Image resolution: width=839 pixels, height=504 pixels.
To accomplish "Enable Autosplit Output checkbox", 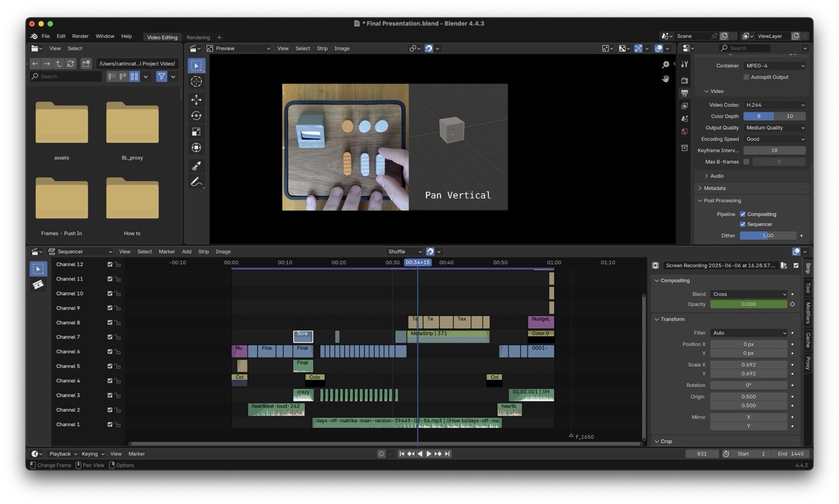I will [x=746, y=77].
